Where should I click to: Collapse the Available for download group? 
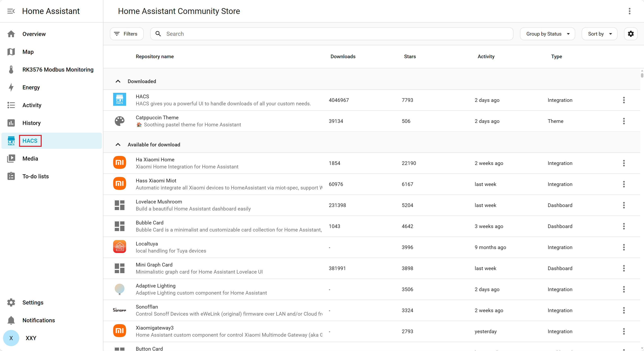point(118,145)
